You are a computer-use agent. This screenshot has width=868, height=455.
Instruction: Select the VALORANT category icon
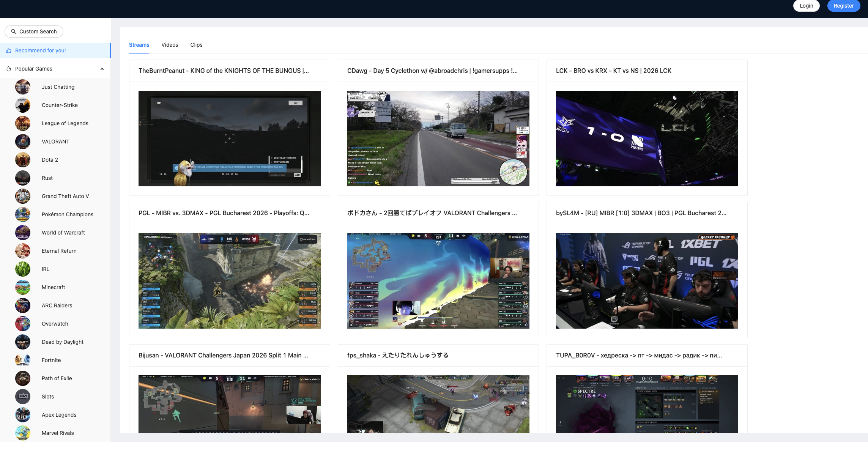pyautogui.click(x=23, y=142)
